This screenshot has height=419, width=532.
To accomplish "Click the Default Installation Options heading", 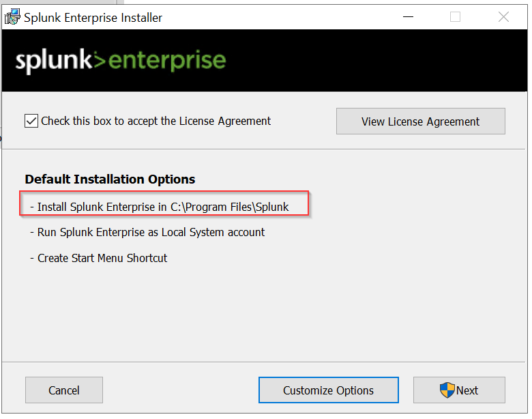I will (x=110, y=179).
